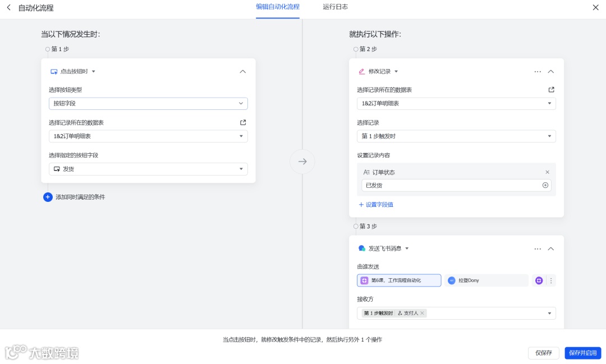Remove the 订单状态 field setting
The image size is (606, 364).
tap(547, 172)
